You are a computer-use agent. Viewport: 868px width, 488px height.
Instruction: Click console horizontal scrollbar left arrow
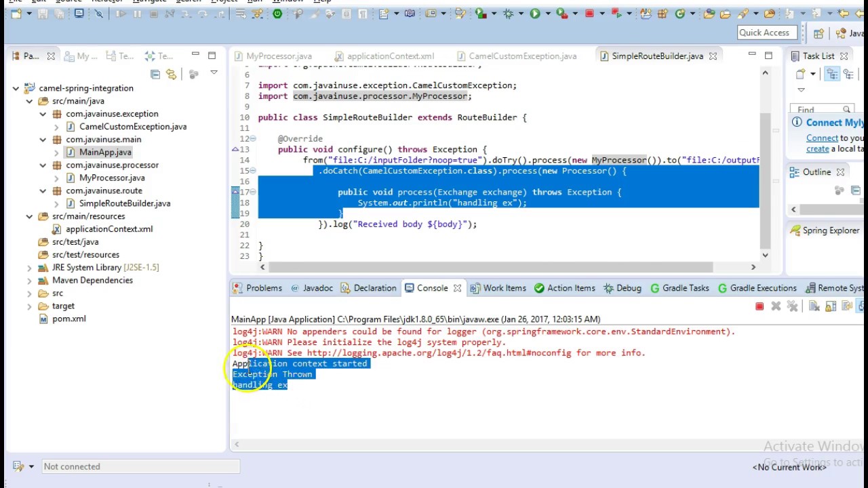point(236,445)
